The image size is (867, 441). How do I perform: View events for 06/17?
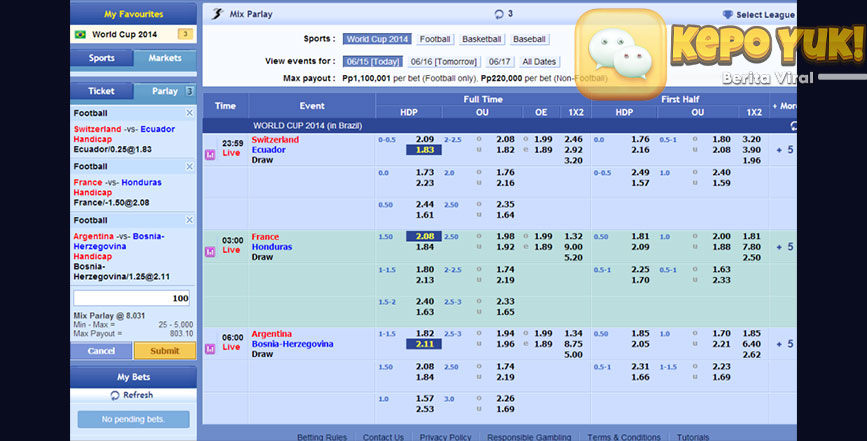coord(499,62)
